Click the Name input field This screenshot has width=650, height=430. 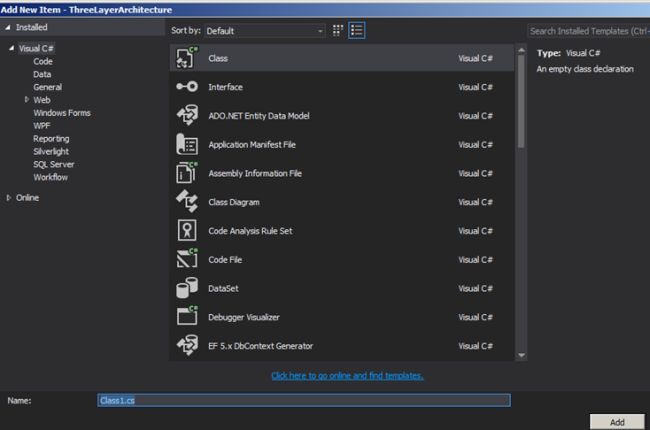[x=304, y=400]
